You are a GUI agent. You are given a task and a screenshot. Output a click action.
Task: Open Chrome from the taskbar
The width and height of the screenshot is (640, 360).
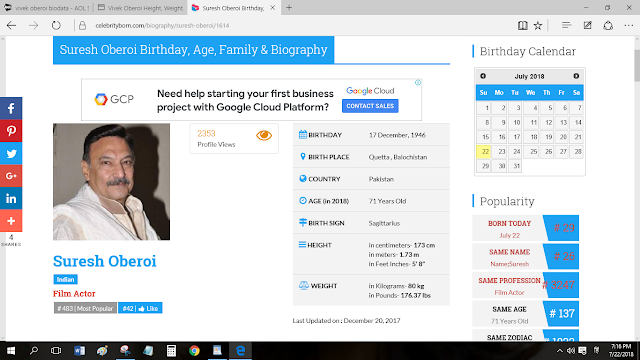click(x=194, y=351)
